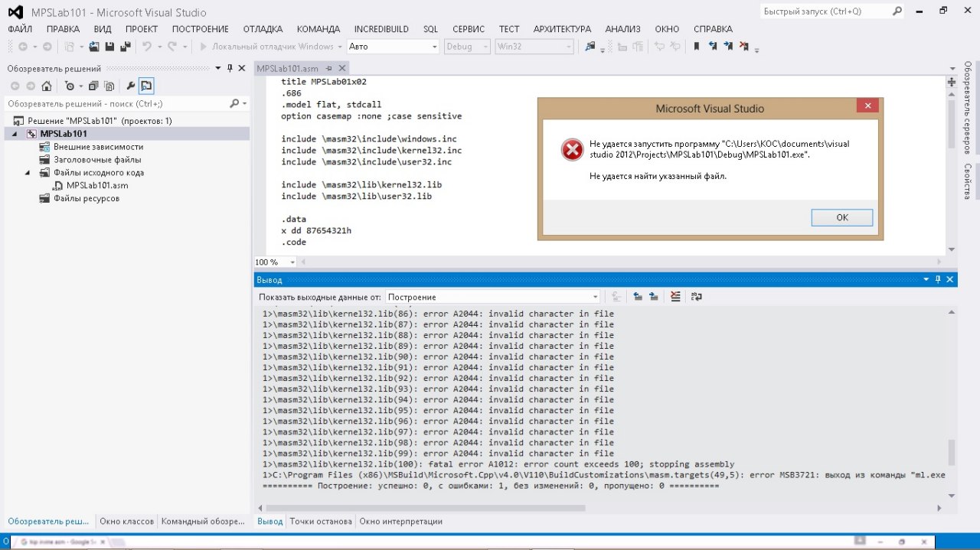Toggle word wrap in Output panel

[696, 297]
